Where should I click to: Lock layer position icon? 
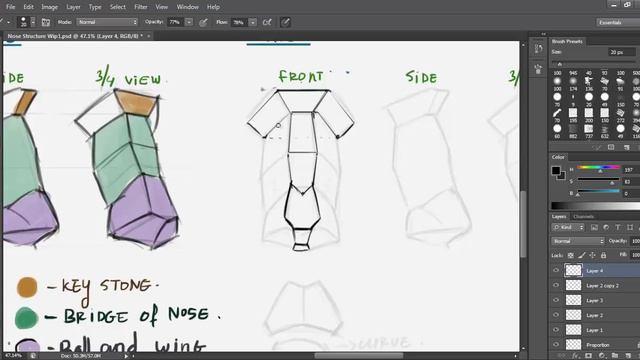[x=592, y=256]
